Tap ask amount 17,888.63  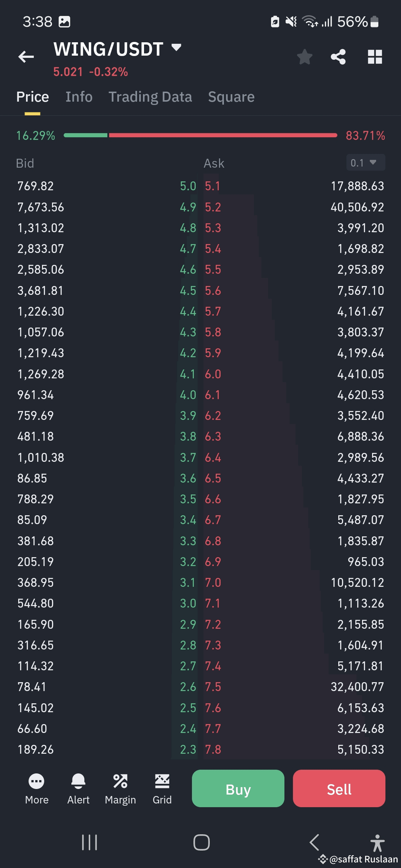pos(358,186)
